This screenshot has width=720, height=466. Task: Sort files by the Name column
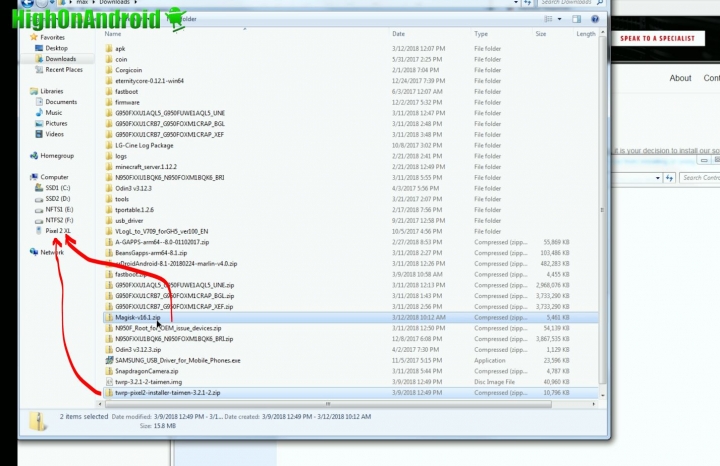112,34
